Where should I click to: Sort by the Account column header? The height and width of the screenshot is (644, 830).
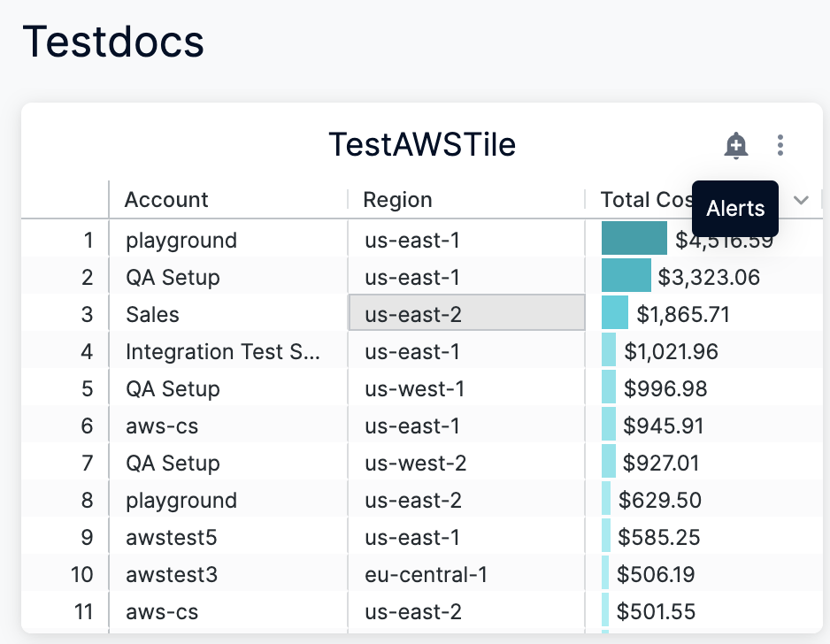point(166,200)
